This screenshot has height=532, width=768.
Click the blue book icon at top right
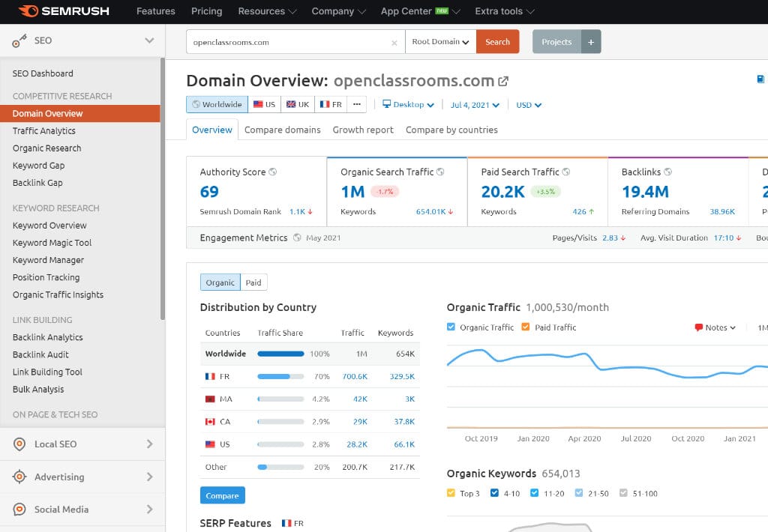point(760,79)
